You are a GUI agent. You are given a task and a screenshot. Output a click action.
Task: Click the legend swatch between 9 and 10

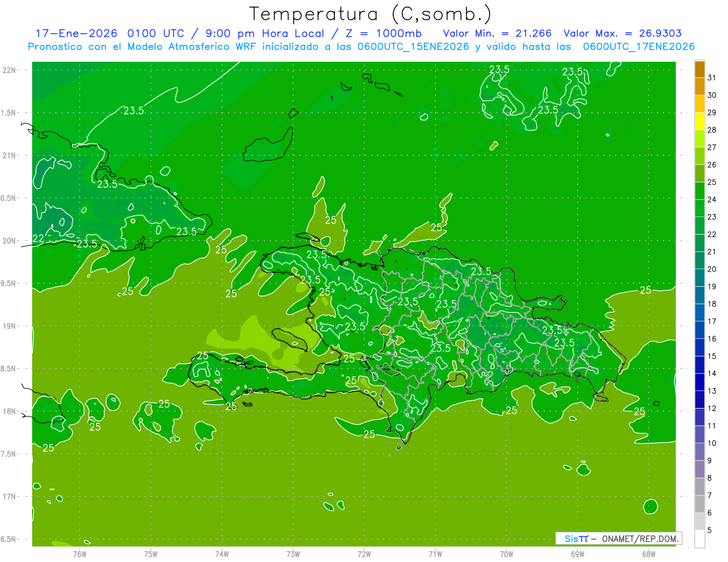tap(699, 452)
